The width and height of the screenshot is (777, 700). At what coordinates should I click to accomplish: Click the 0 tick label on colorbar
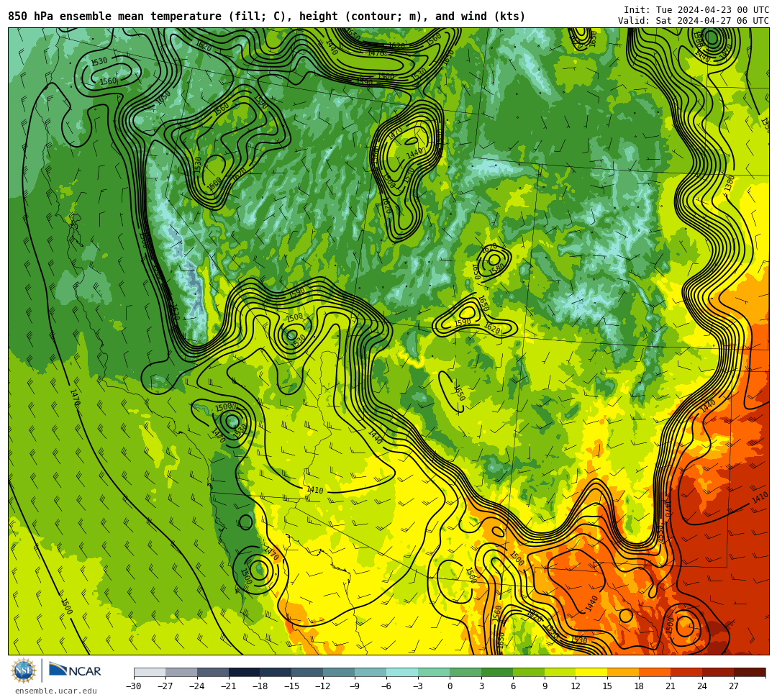tap(450, 686)
